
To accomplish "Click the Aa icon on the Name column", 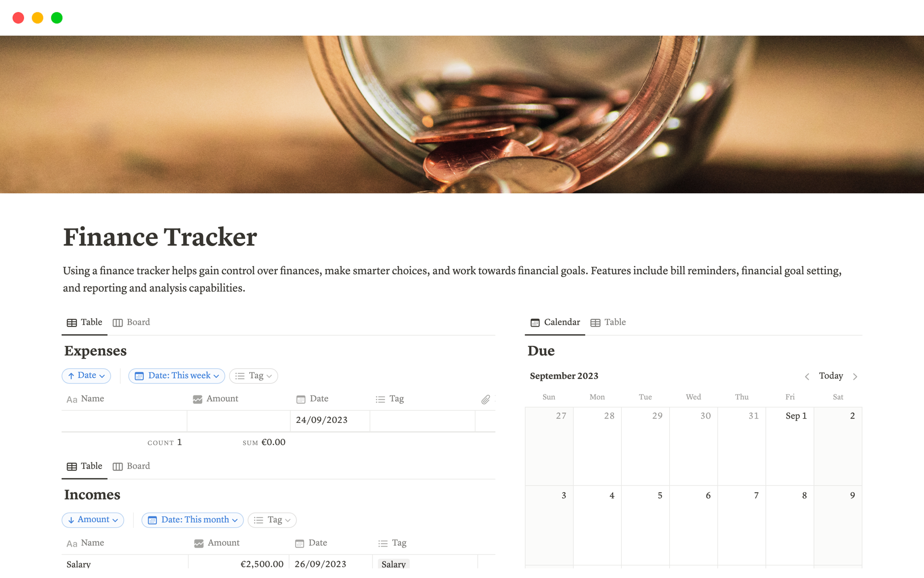I will coord(72,399).
